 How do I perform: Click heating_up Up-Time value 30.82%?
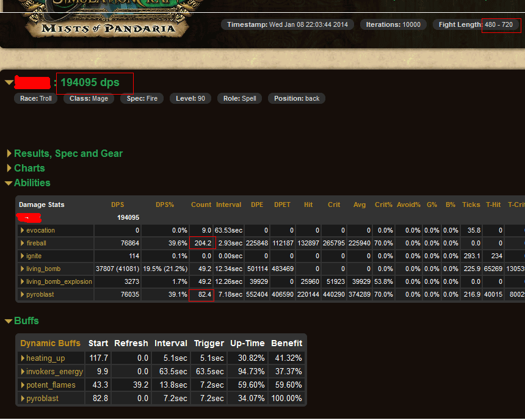tap(251, 358)
